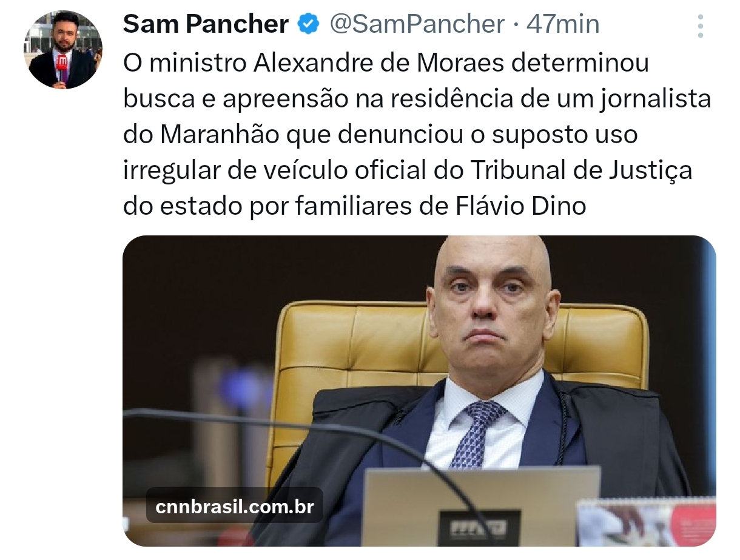Click the tweet text about Alexandre de Moraes
This screenshot has width=740, height=560.
coord(417,135)
